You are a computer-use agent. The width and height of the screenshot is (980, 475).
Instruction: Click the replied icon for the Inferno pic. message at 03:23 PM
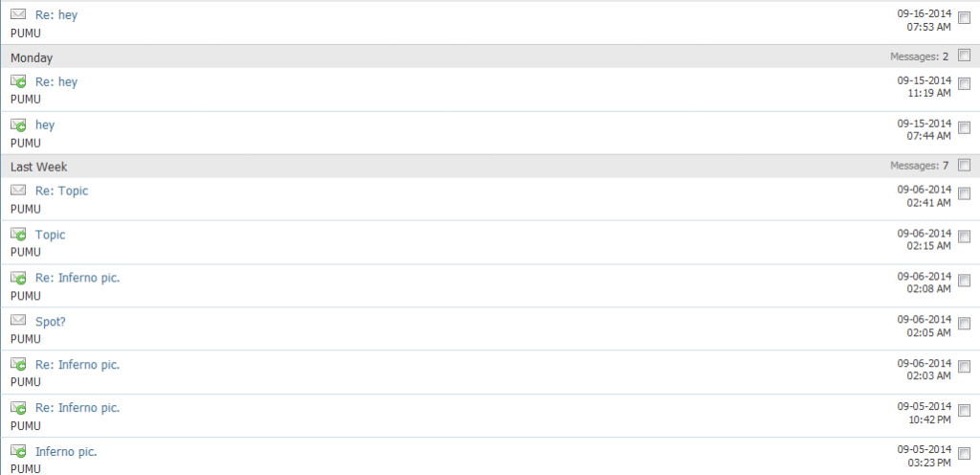point(18,451)
